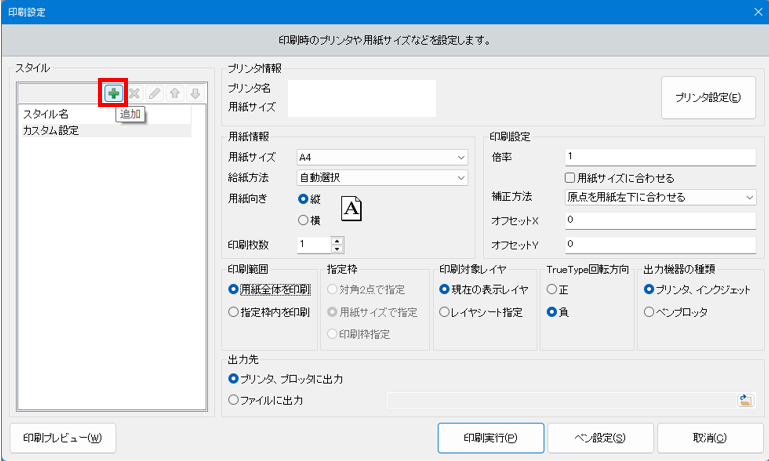Image resolution: width=769 pixels, height=461 pixels.
Task: Select カスタム設定 in style list
Action: coord(106,130)
